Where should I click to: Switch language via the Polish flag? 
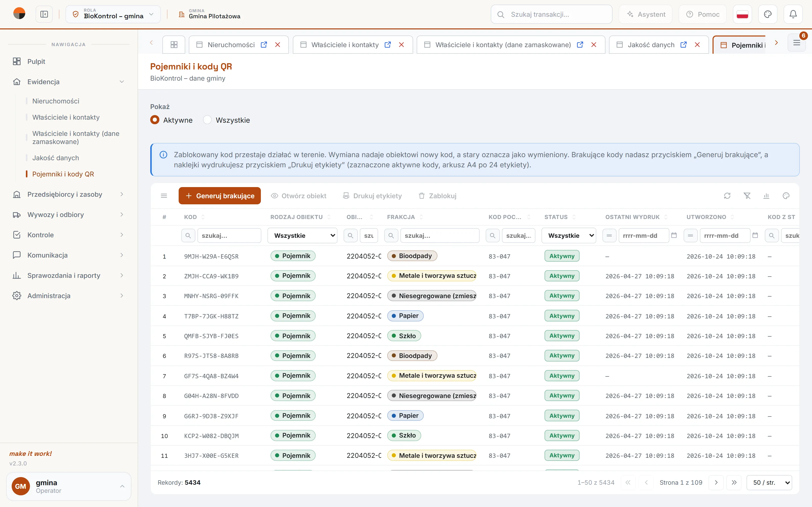pos(742,14)
